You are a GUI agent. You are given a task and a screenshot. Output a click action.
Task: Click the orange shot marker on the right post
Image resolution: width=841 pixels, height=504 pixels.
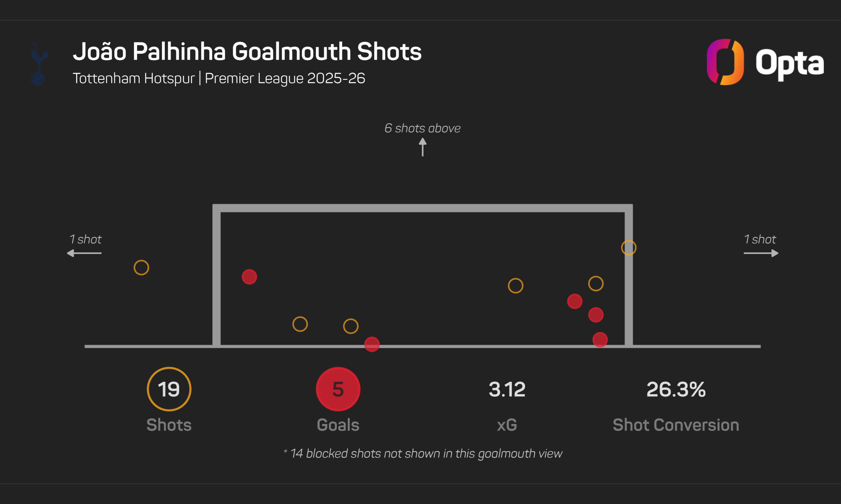(x=628, y=248)
